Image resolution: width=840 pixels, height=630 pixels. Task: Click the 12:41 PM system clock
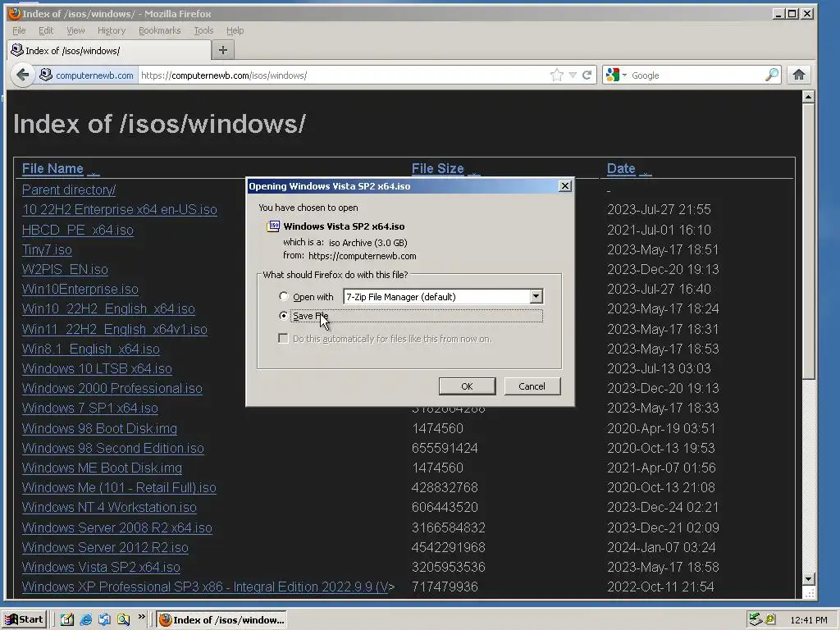808,620
